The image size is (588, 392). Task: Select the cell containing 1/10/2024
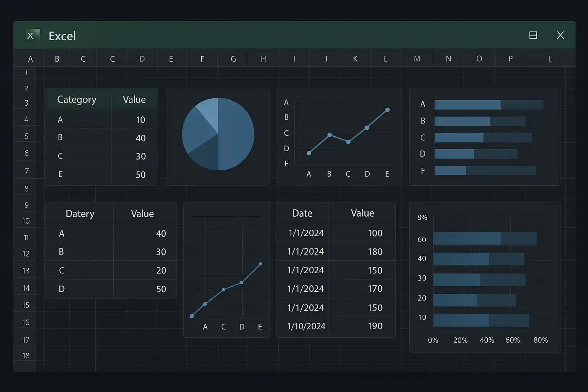[x=306, y=326]
